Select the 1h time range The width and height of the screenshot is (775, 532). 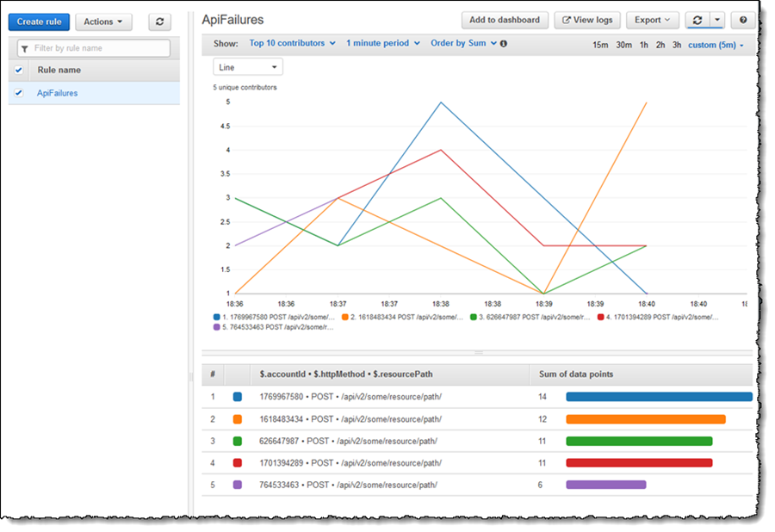coord(643,45)
